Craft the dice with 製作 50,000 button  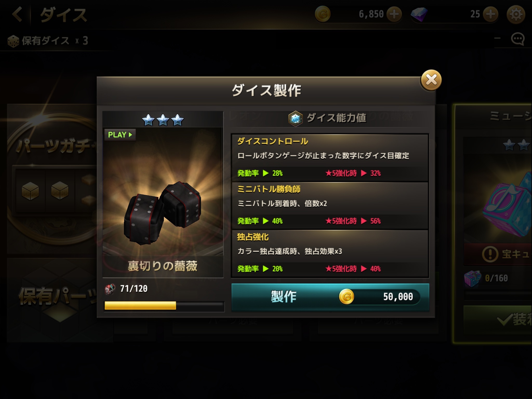click(330, 297)
